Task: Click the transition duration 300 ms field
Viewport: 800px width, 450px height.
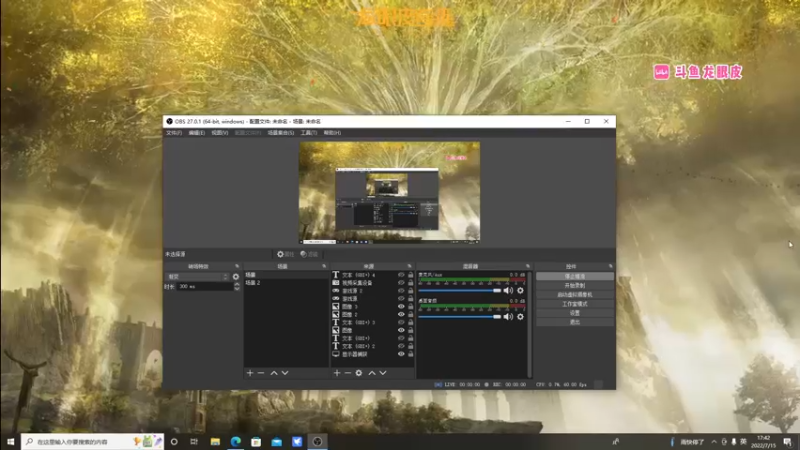Action: (x=205, y=287)
